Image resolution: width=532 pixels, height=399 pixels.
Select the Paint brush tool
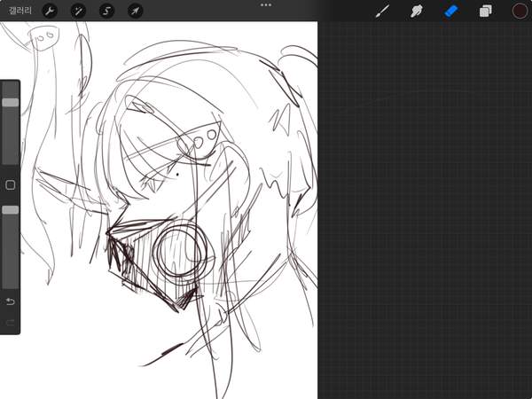383,12
